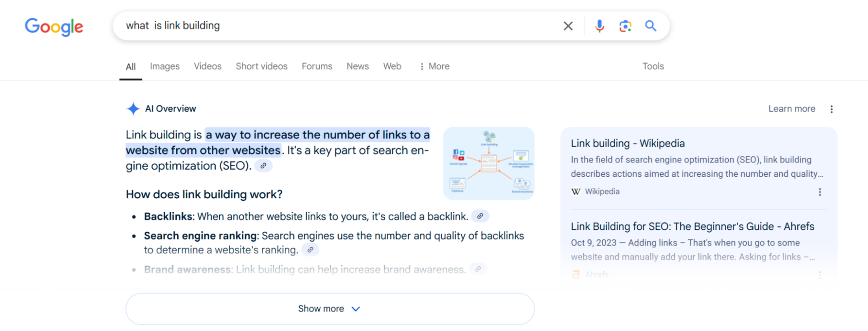This screenshot has height=331, width=868.
Task: Click the 'Backlinks' bold term
Action: tap(168, 217)
